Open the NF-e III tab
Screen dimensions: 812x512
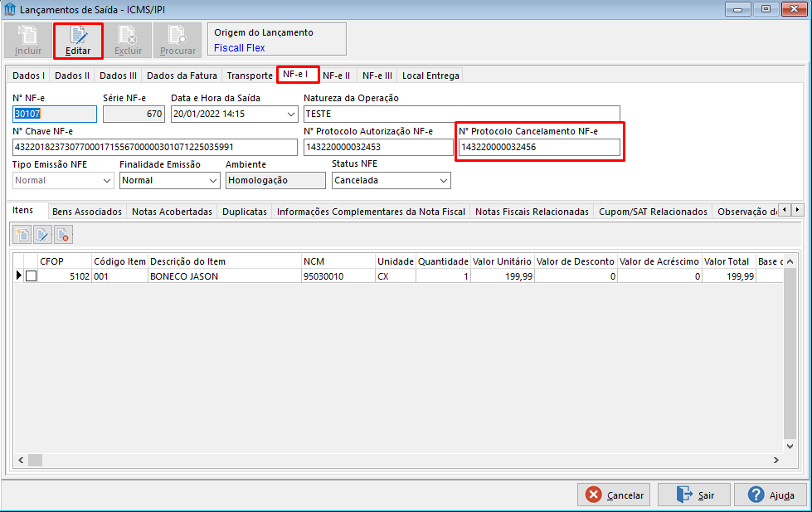[x=377, y=76]
